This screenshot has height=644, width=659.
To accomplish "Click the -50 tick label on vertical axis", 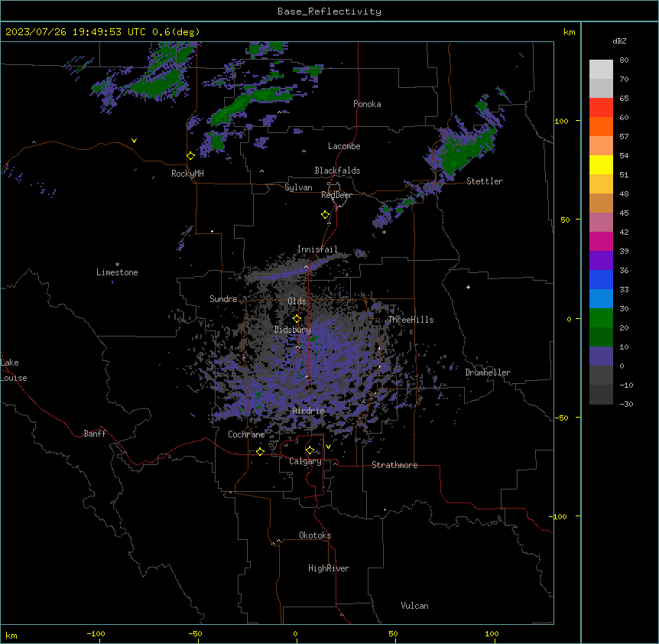I will coord(561,418).
